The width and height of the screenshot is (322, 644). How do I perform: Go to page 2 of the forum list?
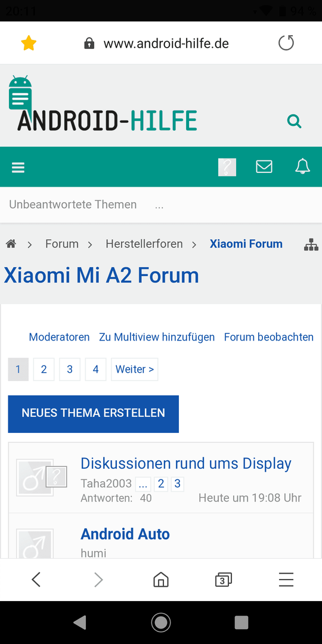(44, 369)
